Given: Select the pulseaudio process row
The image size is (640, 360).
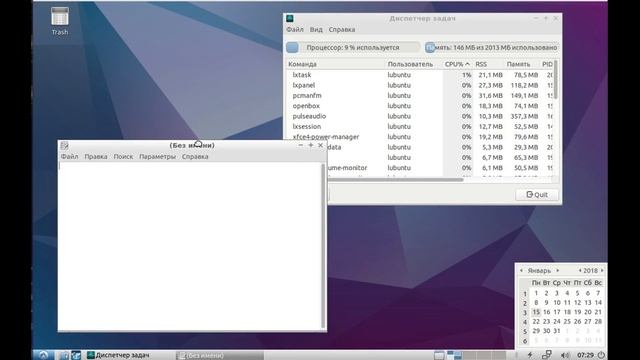Looking at the screenshot, I should point(420,116).
